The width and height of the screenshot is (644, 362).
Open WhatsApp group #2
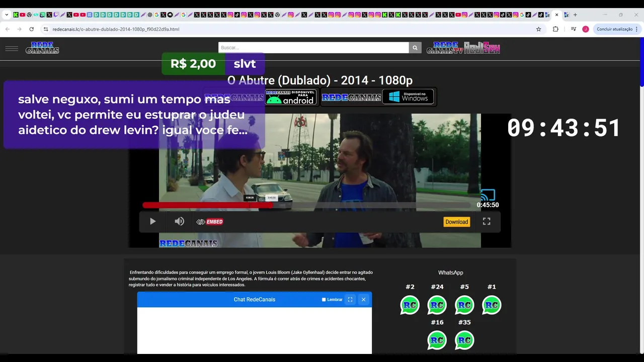pyautogui.click(x=410, y=305)
